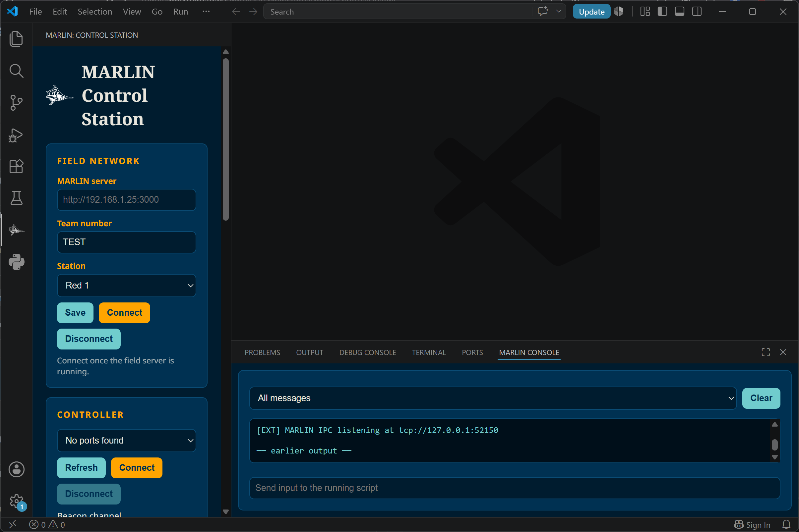799x532 pixels.
Task: Open the No ports found dropdown
Action: pos(126,440)
